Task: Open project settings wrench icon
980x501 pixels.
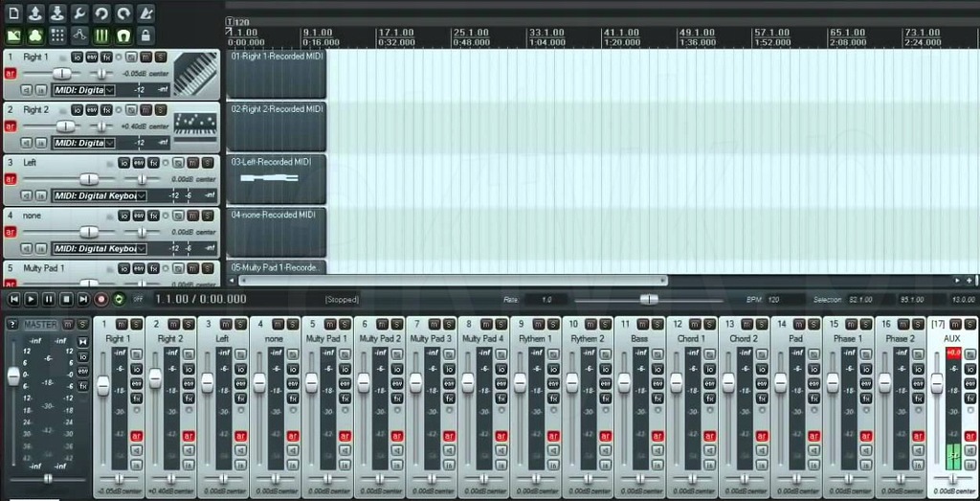Action: (x=78, y=12)
